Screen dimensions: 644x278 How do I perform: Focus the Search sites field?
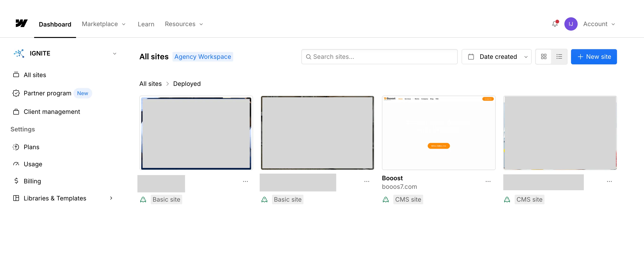[379, 56]
